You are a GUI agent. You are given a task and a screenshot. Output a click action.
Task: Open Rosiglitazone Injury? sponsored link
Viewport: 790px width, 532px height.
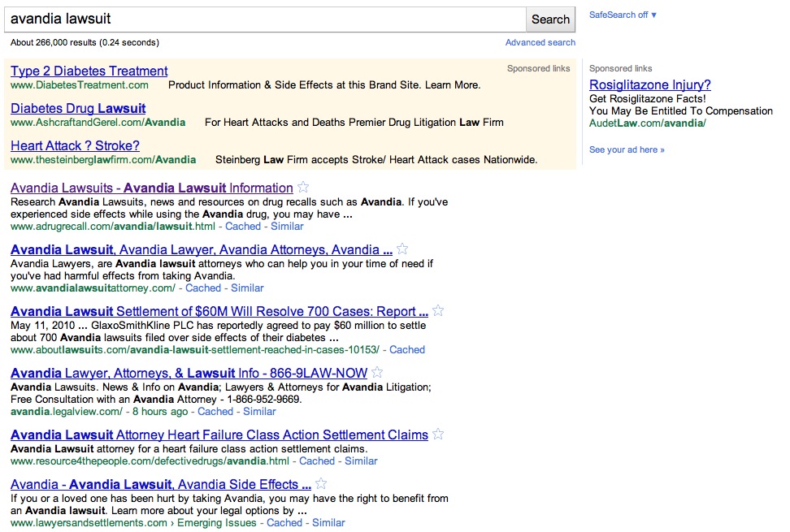tap(650, 84)
